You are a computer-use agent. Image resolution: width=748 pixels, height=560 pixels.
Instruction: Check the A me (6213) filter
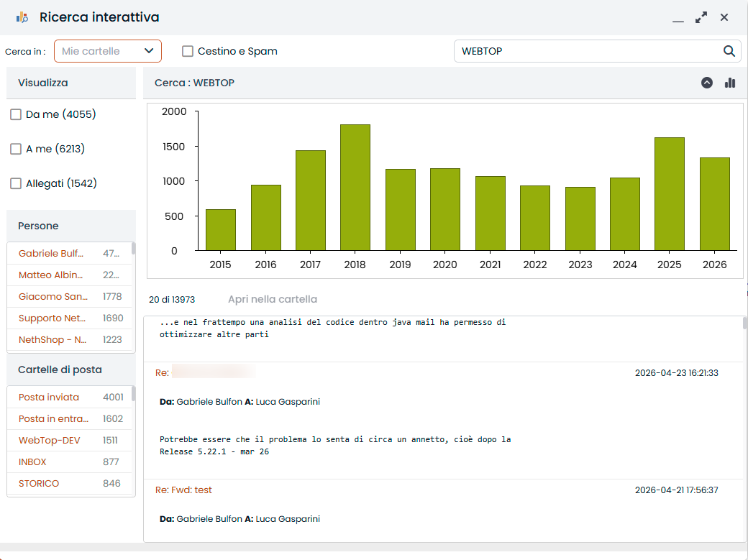point(16,149)
